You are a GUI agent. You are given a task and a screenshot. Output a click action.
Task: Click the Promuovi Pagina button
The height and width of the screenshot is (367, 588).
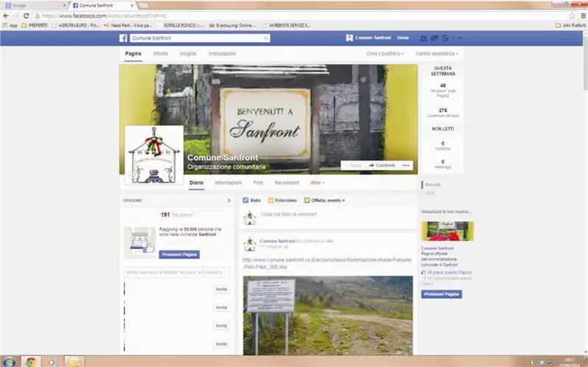[179, 254]
